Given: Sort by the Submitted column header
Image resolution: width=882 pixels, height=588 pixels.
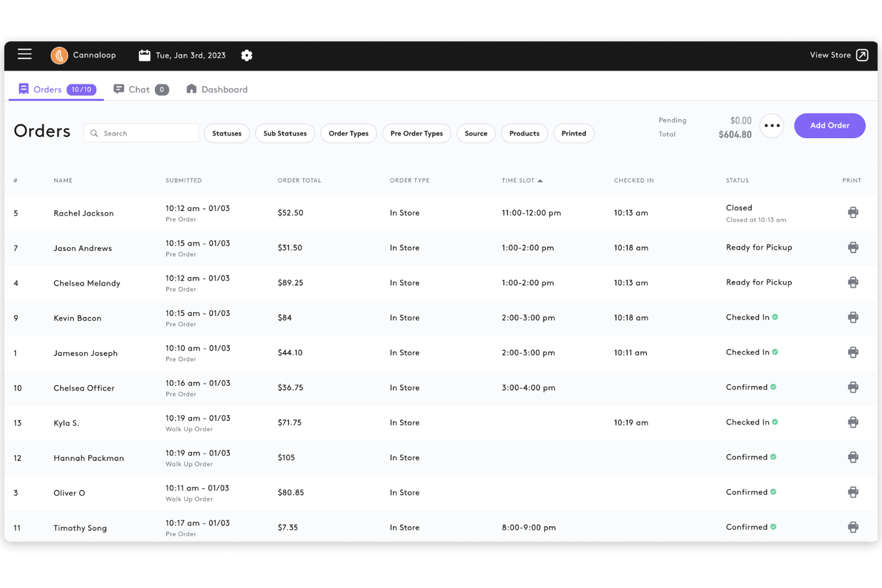Looking at the screenshot, I should (184, 181).
